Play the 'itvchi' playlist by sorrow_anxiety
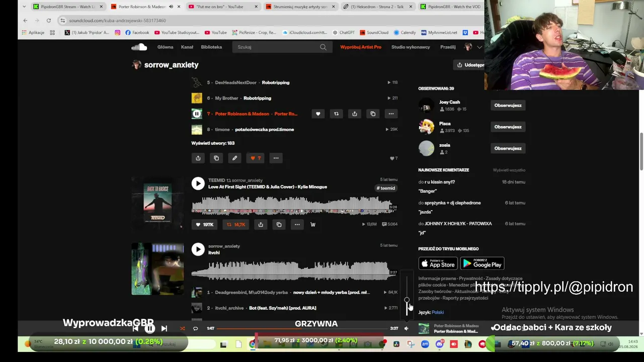 point(198,249)
